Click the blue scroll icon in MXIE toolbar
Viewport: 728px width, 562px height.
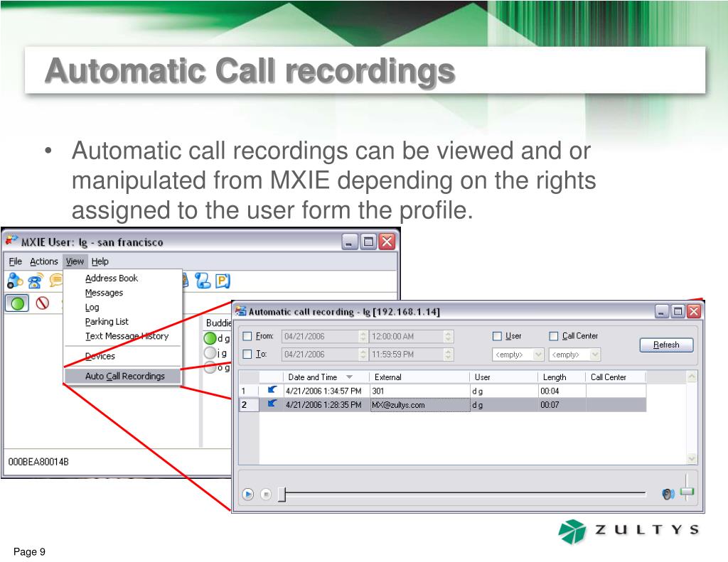pos(203,281)
